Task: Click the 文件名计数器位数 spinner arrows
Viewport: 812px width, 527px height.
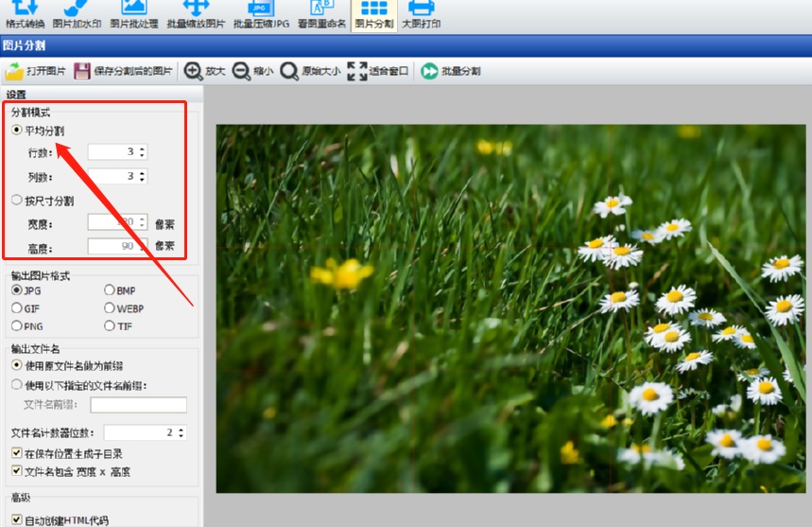Action: tap(181, 432)
